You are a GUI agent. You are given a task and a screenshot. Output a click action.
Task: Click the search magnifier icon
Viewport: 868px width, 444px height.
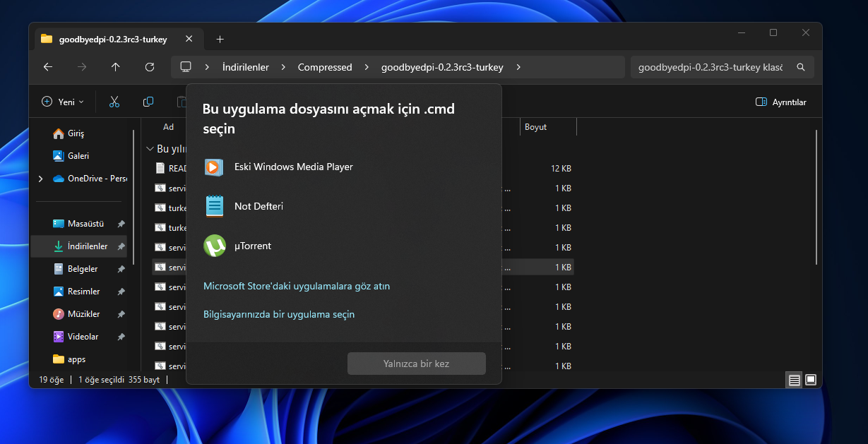coord(801,67)
